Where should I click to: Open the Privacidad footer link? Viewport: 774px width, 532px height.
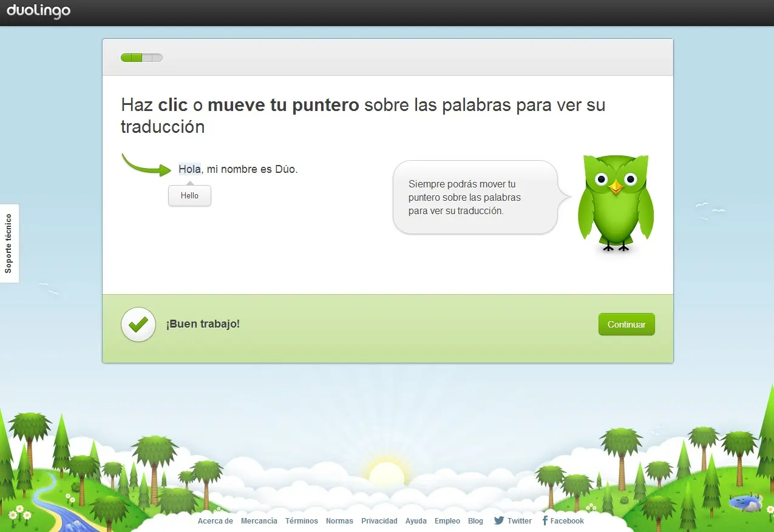point(379,521)
